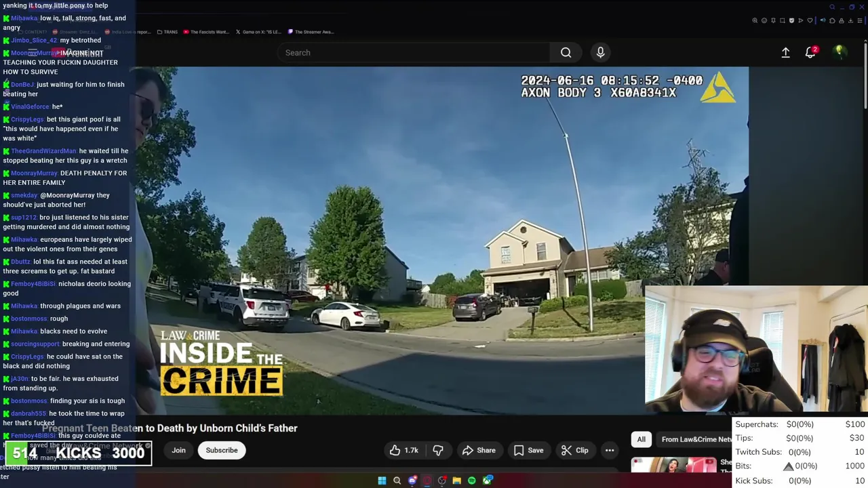Image resolution: width=868 pixels, height=488 pixels.
Task: Click into the YouTube Search field
Action: 414,52
